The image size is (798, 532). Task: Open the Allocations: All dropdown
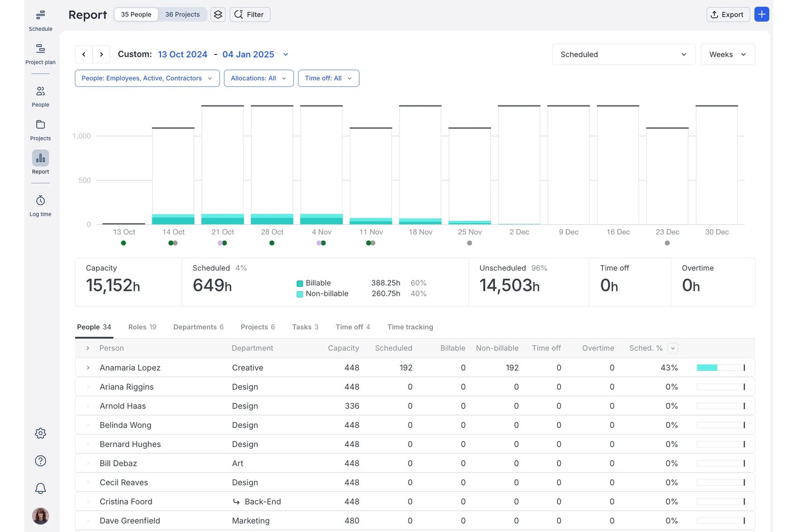pos(259,78)
